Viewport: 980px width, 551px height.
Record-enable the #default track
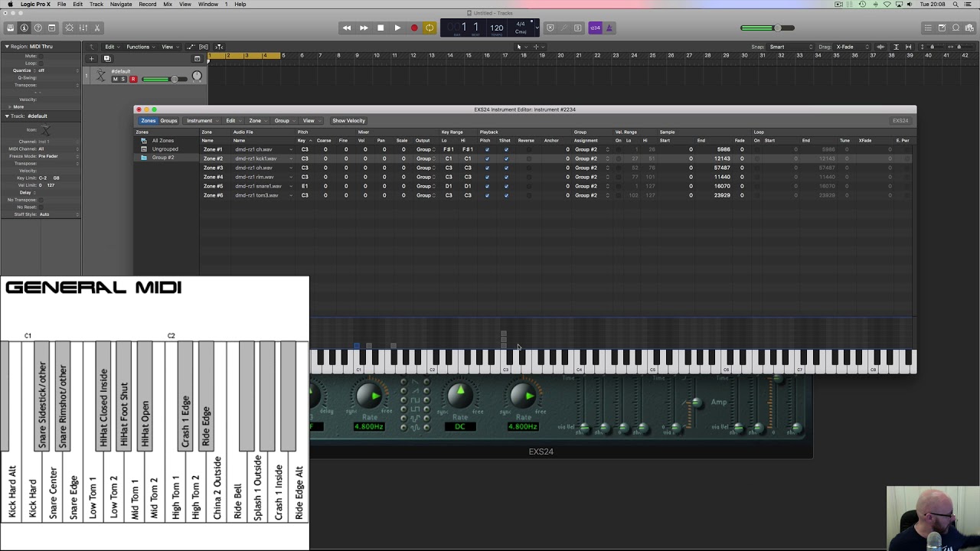click(132, 80)
